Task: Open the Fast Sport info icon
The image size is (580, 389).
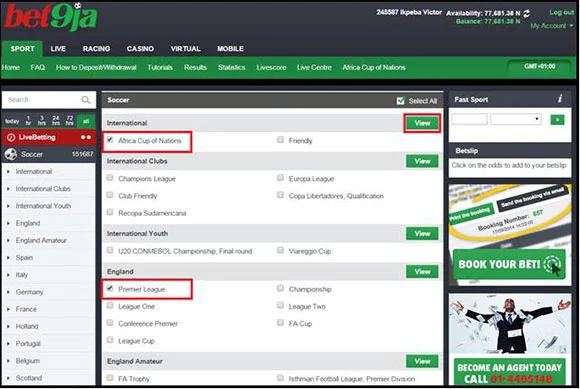Action: [560, 99]
